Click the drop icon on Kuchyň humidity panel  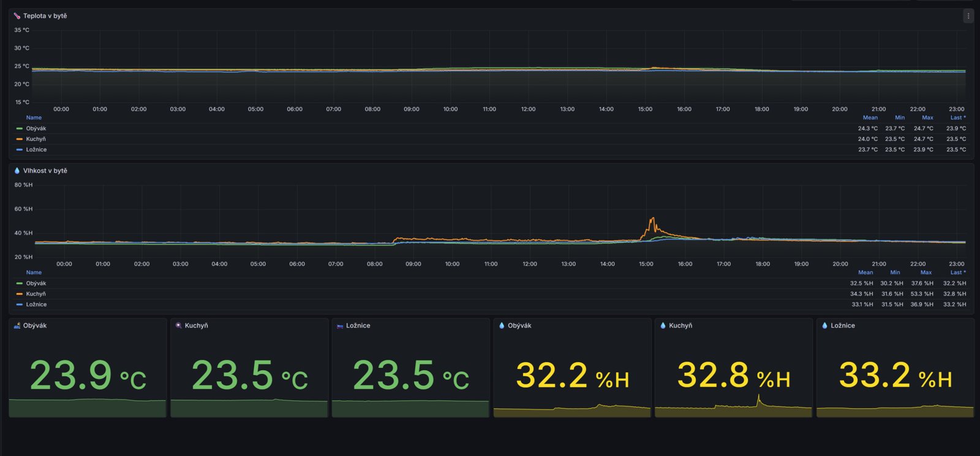pyautogui.click(x=663, y=326)
